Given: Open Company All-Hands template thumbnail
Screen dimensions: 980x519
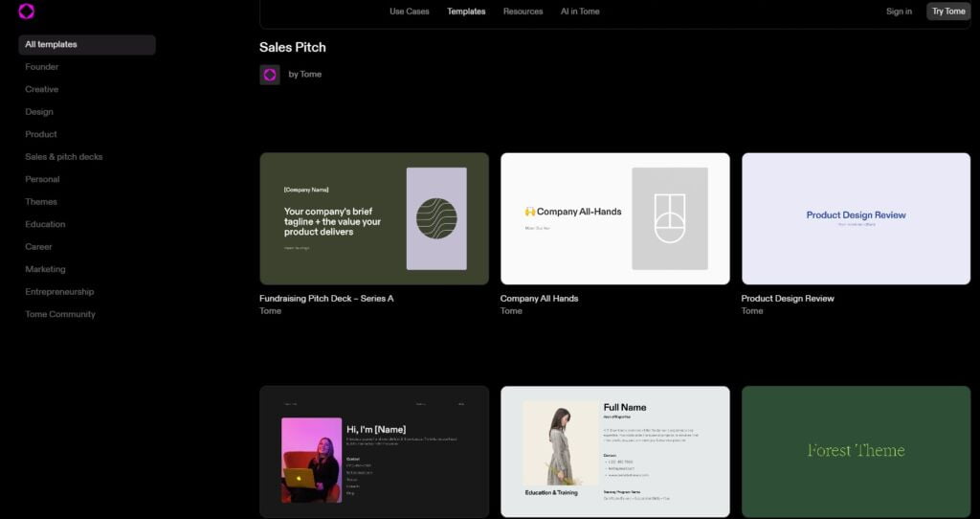Looking at the screenshot, I should click(x=615, y=219).
